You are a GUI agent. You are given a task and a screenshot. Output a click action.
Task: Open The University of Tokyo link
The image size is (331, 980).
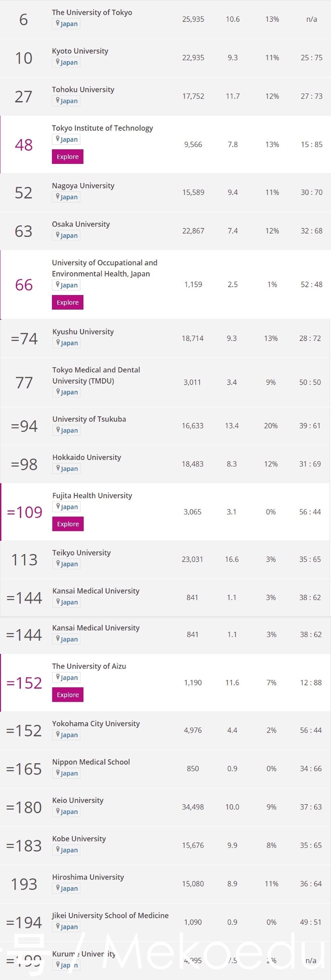tap(92, 13)
